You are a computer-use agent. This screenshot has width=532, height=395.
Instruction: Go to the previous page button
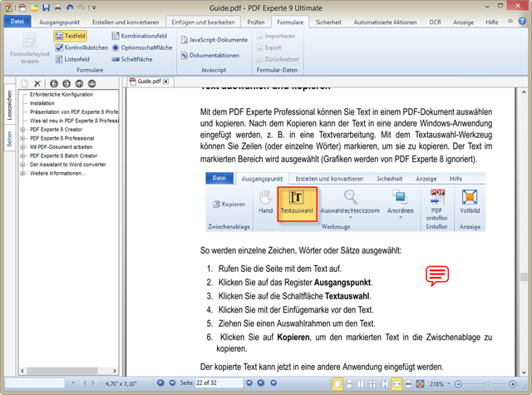click(x=172, y=383)
